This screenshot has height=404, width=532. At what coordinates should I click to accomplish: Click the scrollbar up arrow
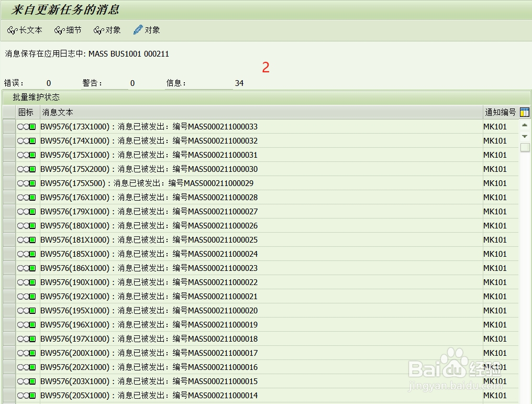524,125
